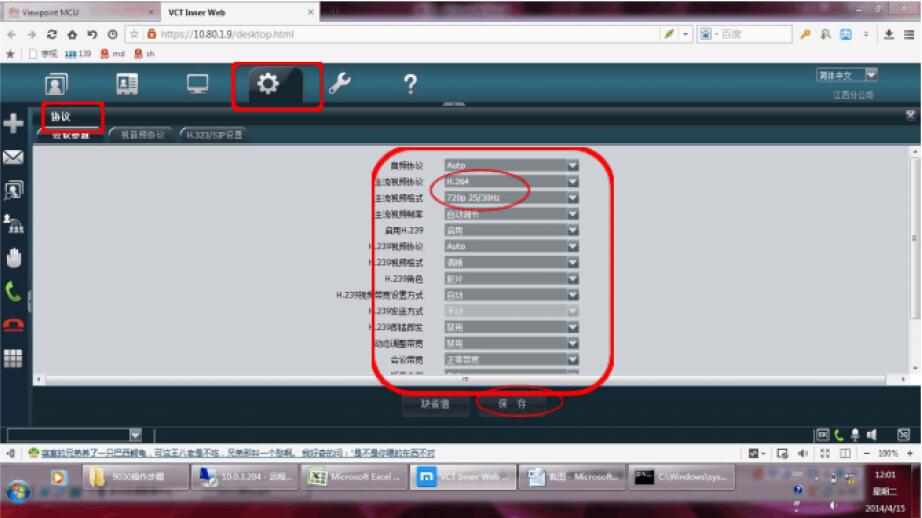Open the address book card icon

[128, 85]
